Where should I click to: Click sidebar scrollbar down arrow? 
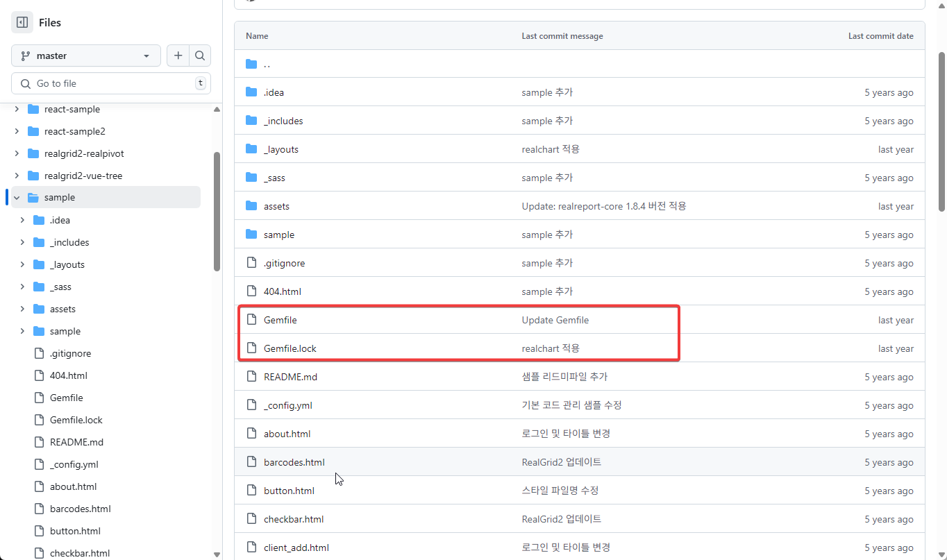click(x=217, y=554)
